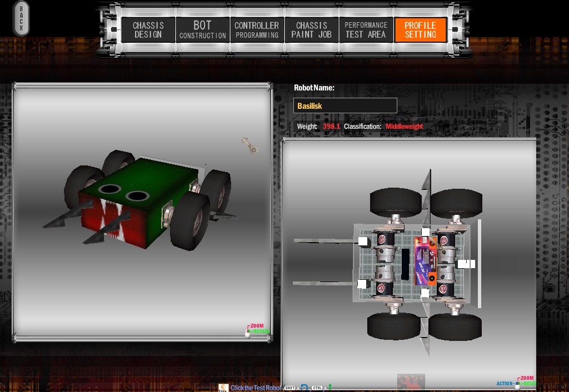Click the green up arrow icon after CTRL

tap(330, 388)
